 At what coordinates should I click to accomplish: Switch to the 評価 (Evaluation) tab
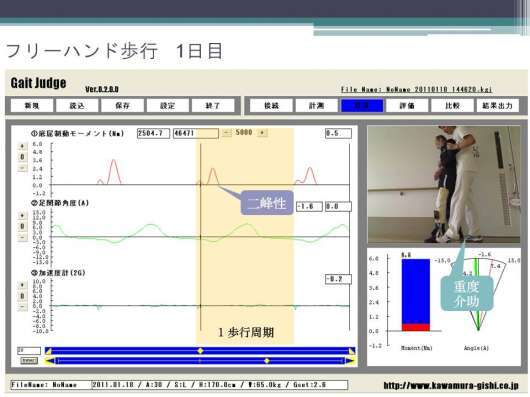pyautogui.click(x=407, y=105)
